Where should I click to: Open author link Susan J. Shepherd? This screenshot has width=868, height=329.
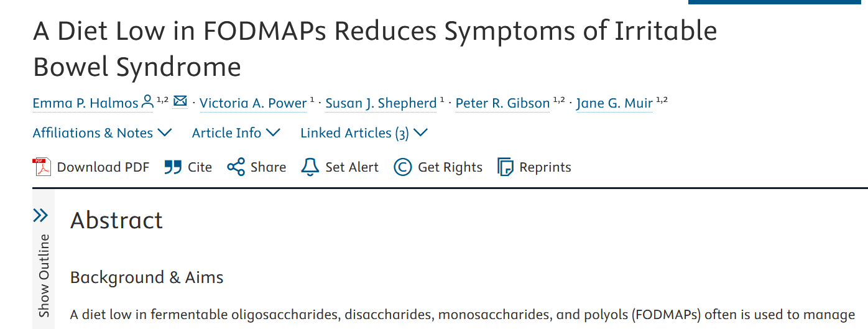pyautogui.click(x=381, y=103)
